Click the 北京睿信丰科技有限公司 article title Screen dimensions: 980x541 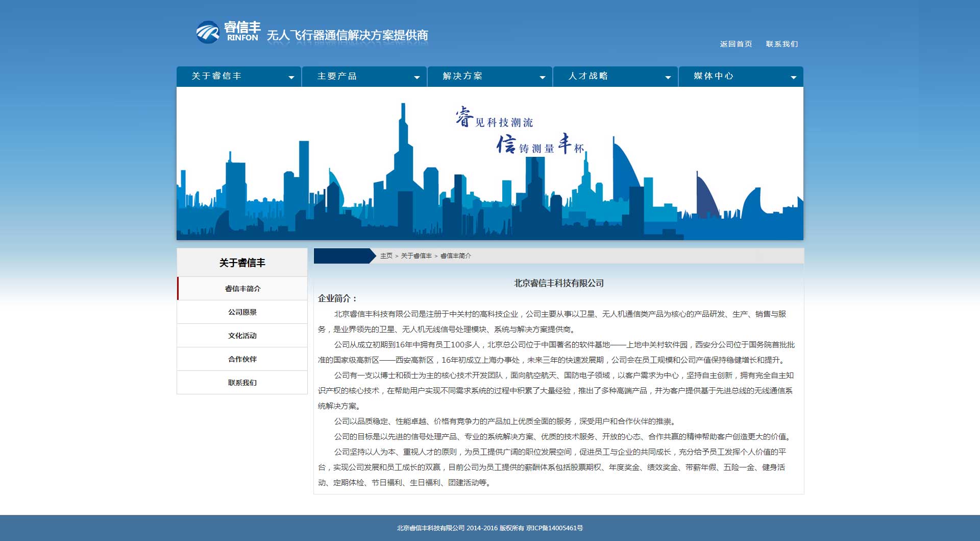coord(559,283)
